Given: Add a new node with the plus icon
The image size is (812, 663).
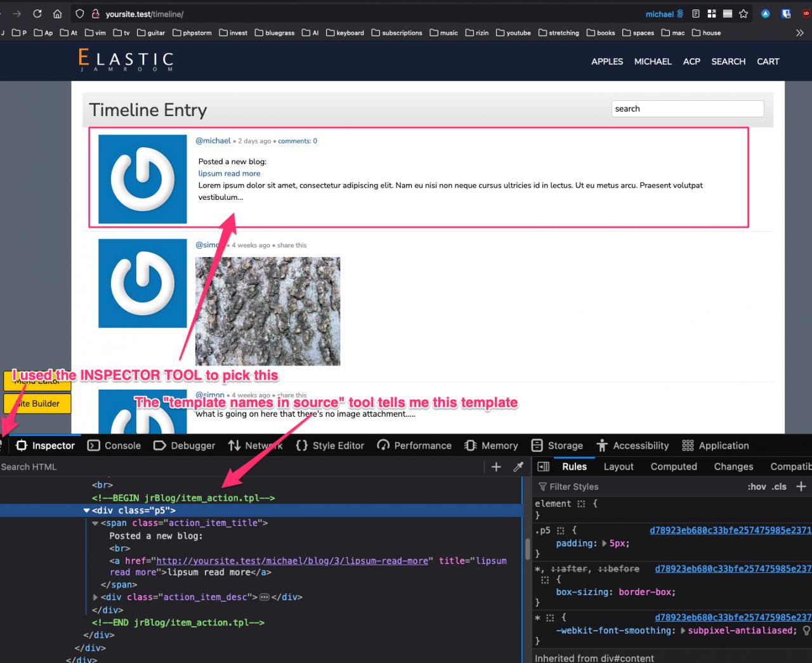Looking at the screenshot, I should click(496, 467).
